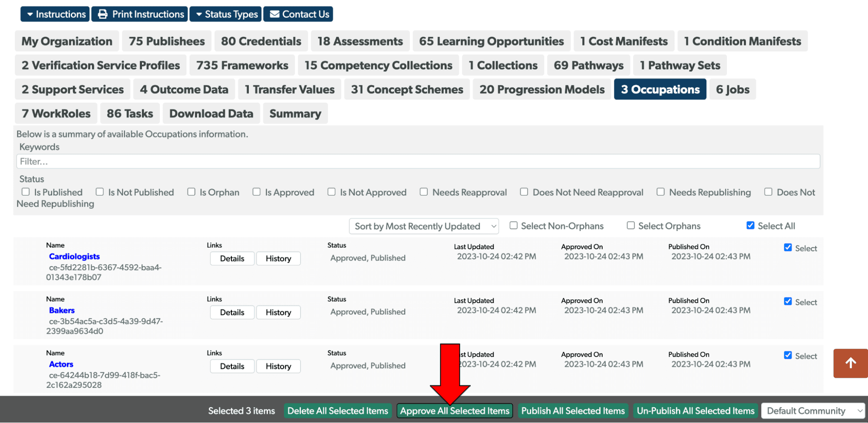
Task: Uncheck the Select All checkbox
Action: [x=750, y=225]
